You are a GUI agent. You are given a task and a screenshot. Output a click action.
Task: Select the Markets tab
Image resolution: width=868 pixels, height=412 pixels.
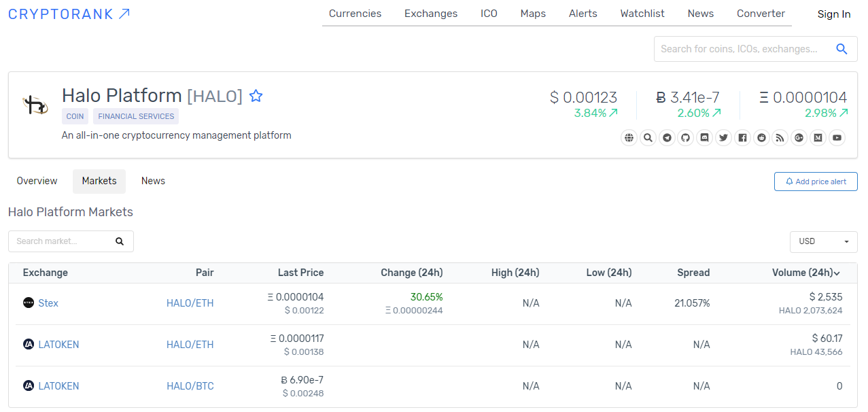(99, 181)
